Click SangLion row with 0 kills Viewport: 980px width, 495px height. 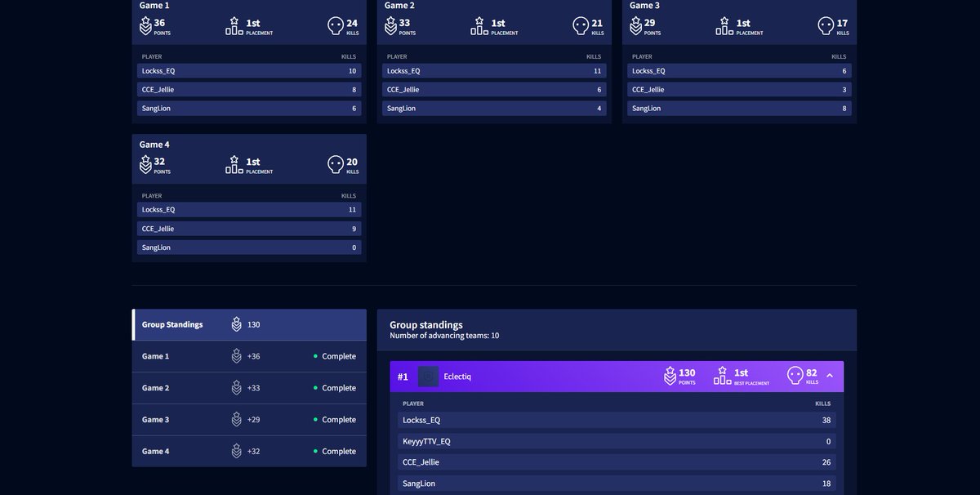(x=249, y=247)
